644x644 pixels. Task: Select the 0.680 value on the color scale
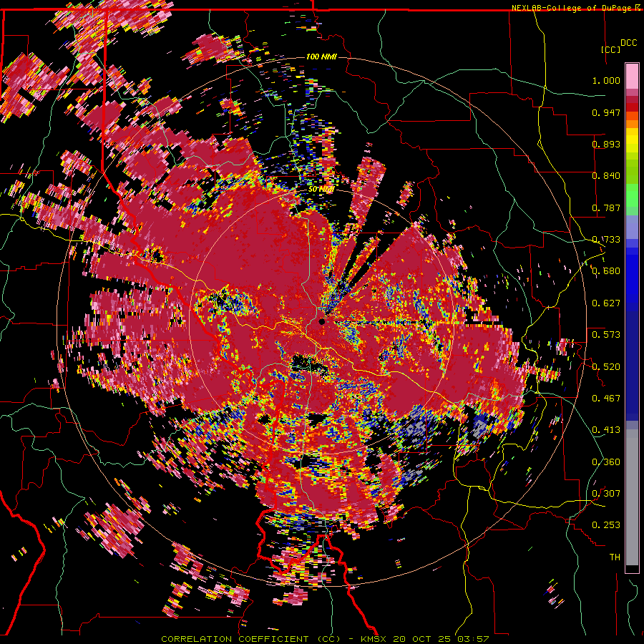pyautogui.click(x=606, y=271)
